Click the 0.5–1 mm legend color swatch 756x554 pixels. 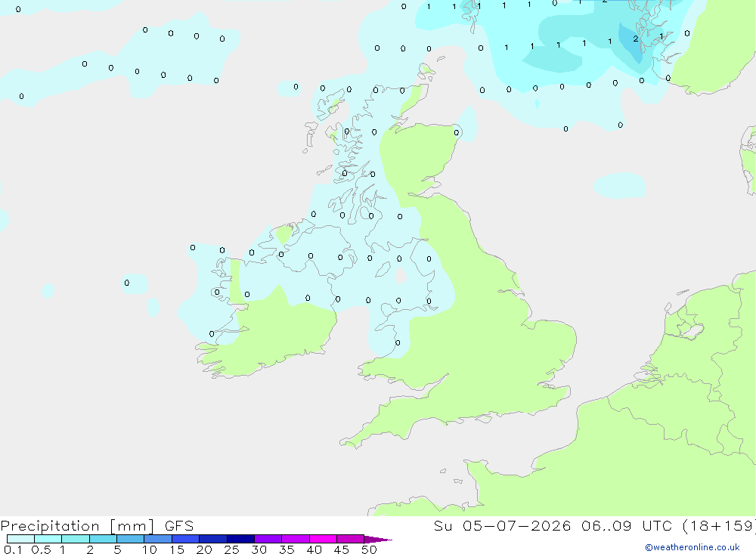(x=48, y=539)
